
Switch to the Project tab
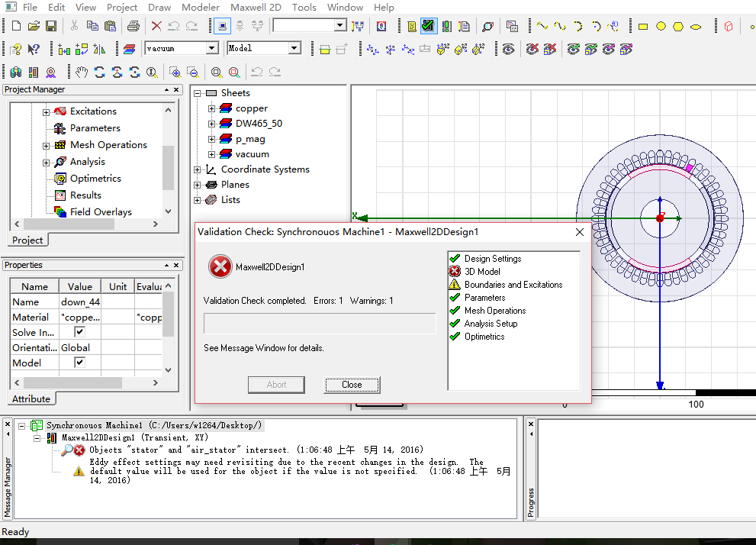27,240
